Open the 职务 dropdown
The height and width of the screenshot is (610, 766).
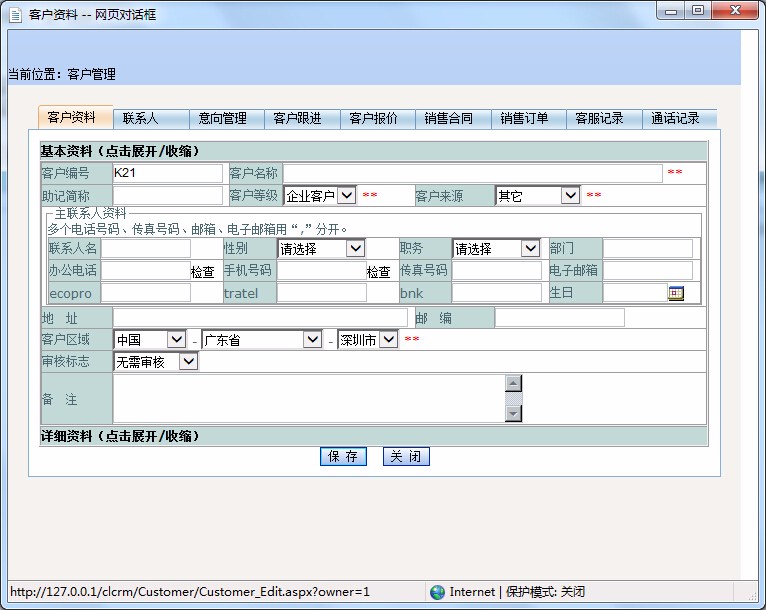(496, 249)
